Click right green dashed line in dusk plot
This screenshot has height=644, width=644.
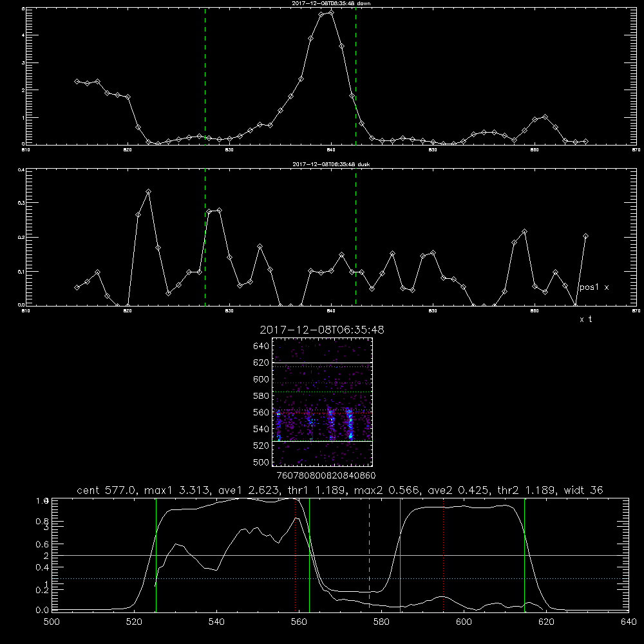coord(355,237)
